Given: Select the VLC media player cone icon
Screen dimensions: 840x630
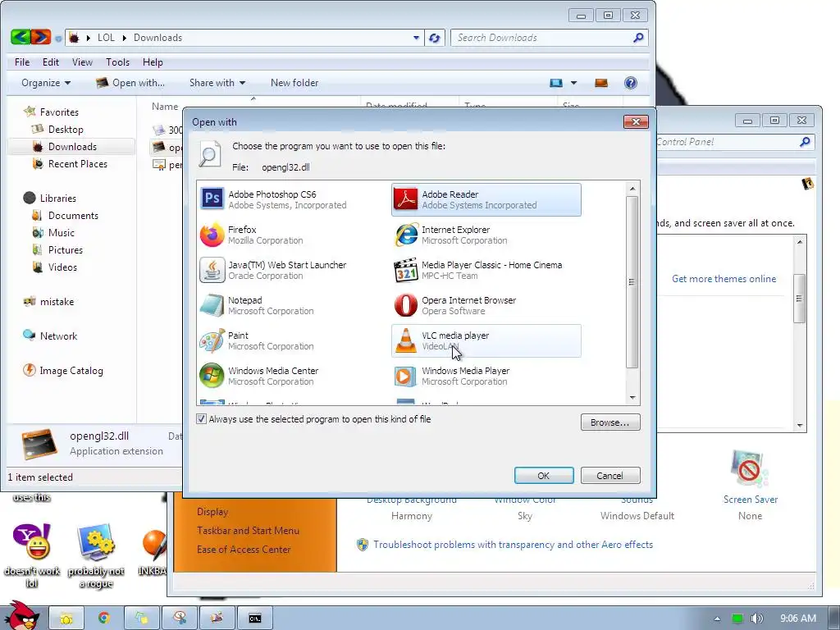Looking at the screenshot, I should tap(405, 340).
